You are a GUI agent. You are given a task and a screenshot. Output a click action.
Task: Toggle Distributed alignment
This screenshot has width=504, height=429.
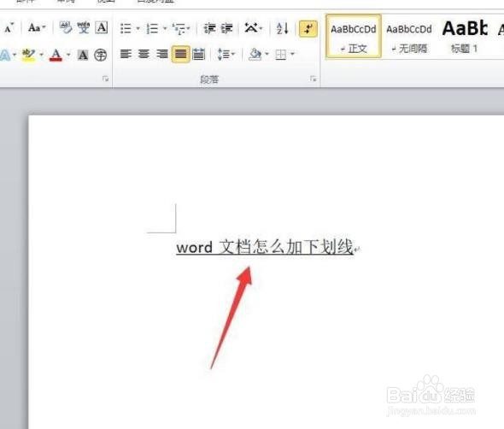coord(198,54)
